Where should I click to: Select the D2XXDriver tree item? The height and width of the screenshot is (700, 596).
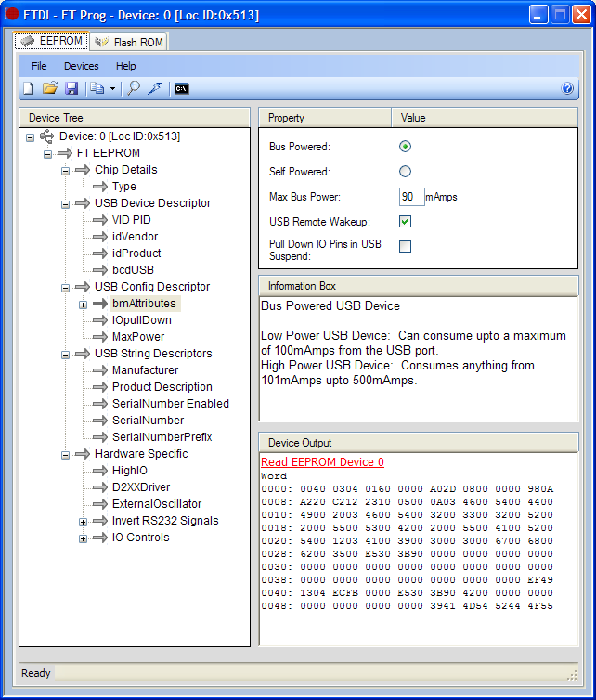141,487
